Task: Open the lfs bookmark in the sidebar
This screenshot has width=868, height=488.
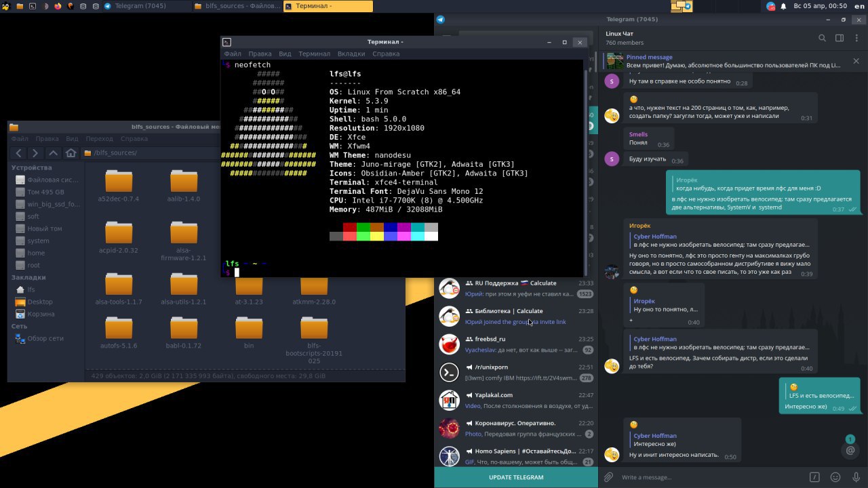Action: (x=26, y=289)
